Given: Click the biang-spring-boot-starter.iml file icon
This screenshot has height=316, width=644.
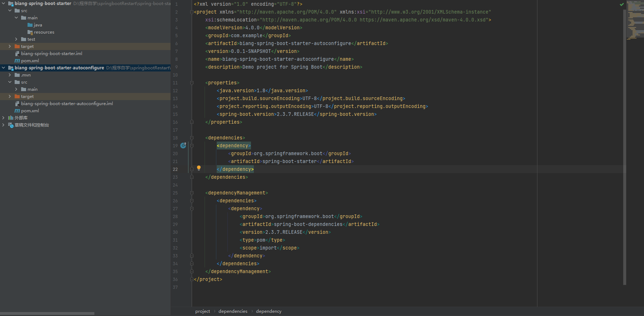Looking at the screenshot, I should [17, 54].
